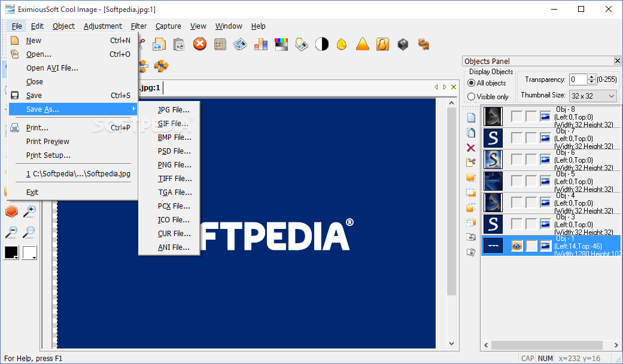Click the black and white contrast circle icon
This screenshot has height=364, width=623.
pyautogui.click(x=322, y=44)
